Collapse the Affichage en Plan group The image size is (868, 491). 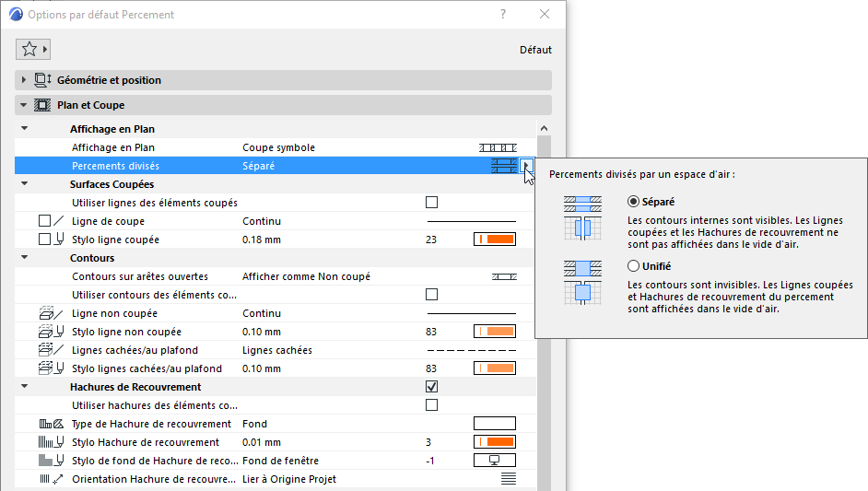click(x=24, y=128)
